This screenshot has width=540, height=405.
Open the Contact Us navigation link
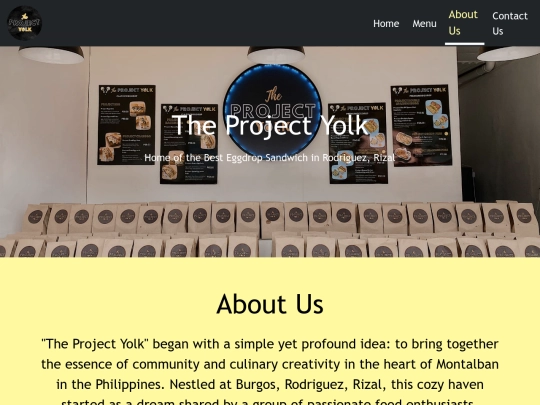(x=510, y=23)
